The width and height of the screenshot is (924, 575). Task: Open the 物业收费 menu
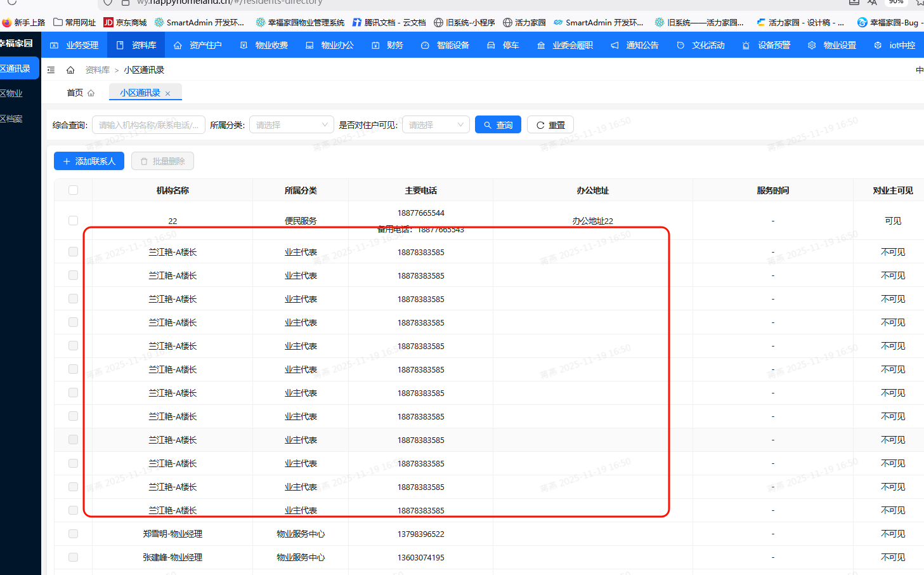pyautogui.click(x=264, y=45)
